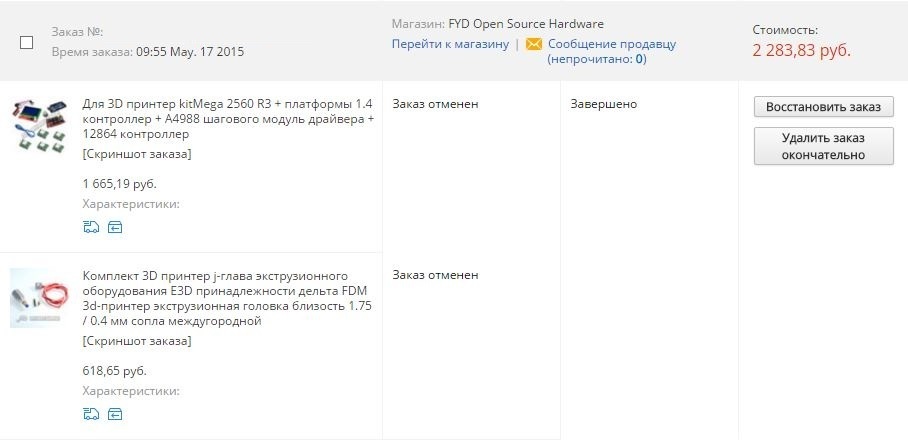Image resolution: width=908 pixels, height=445 pixels.
Task: View Скриншот заказа for the kitMega item
Action: [x=136, y=154]
